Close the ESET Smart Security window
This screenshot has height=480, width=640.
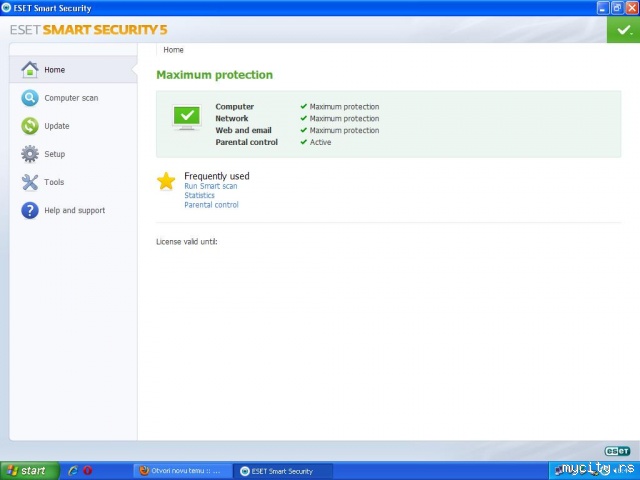coord(631,8)
